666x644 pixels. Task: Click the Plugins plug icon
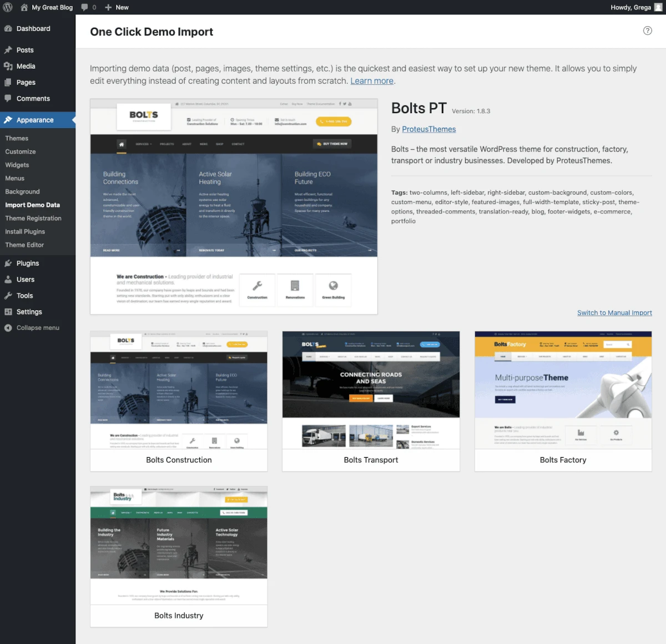point(8,263)
